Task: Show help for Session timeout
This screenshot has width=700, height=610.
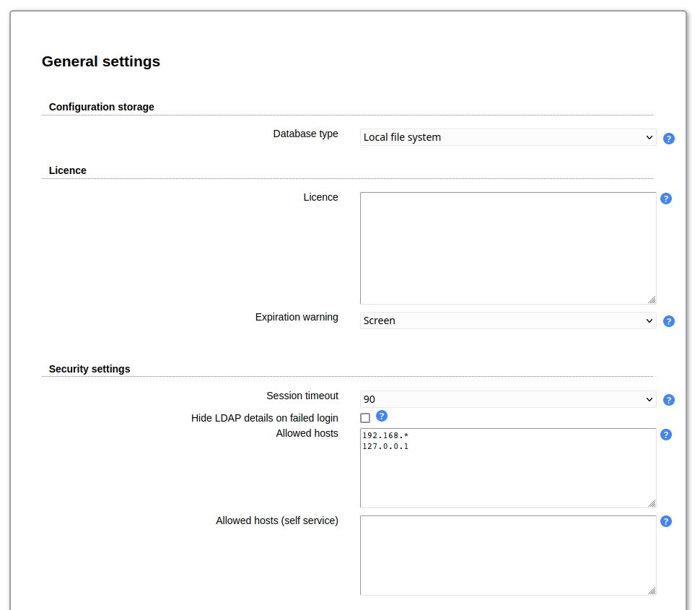Action: click(x=668, y=400)
